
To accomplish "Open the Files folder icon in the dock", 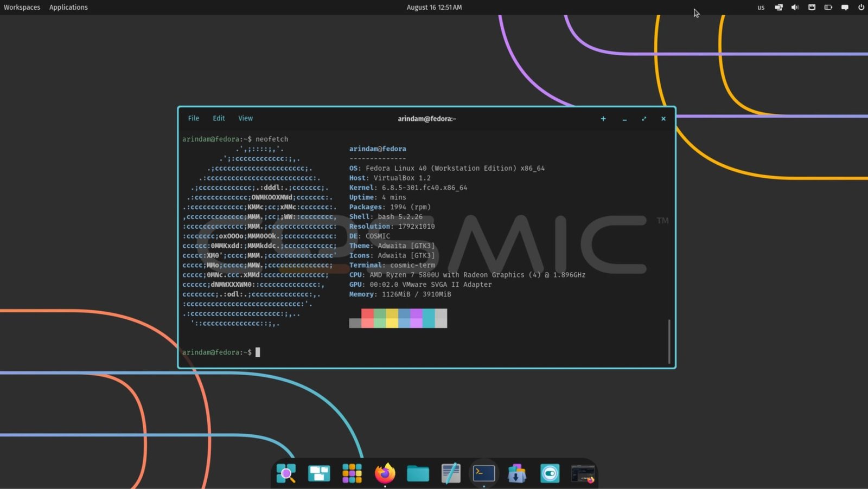I will pyautogui.click(x=418, y=473).
